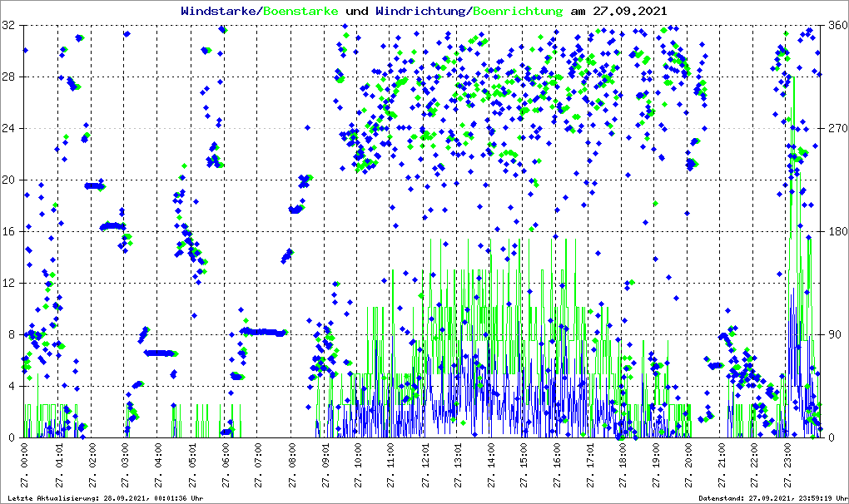Click the 16 value on left axis
Screen dimensions: 849x504
(11, 231)
